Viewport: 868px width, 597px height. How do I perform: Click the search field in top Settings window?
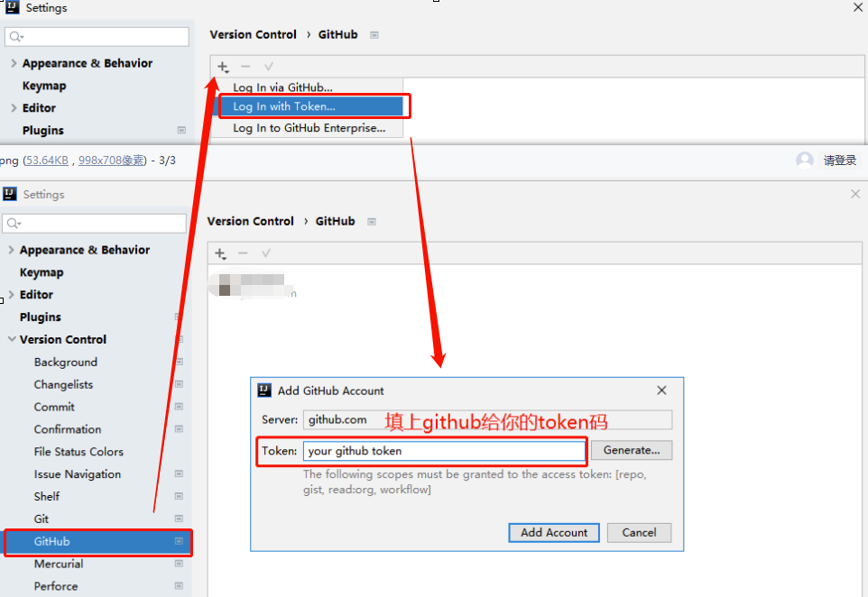coord(97,37)
